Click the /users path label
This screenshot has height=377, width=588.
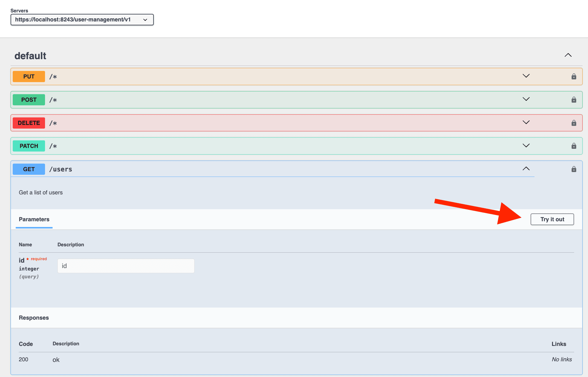tap(61, 169)
